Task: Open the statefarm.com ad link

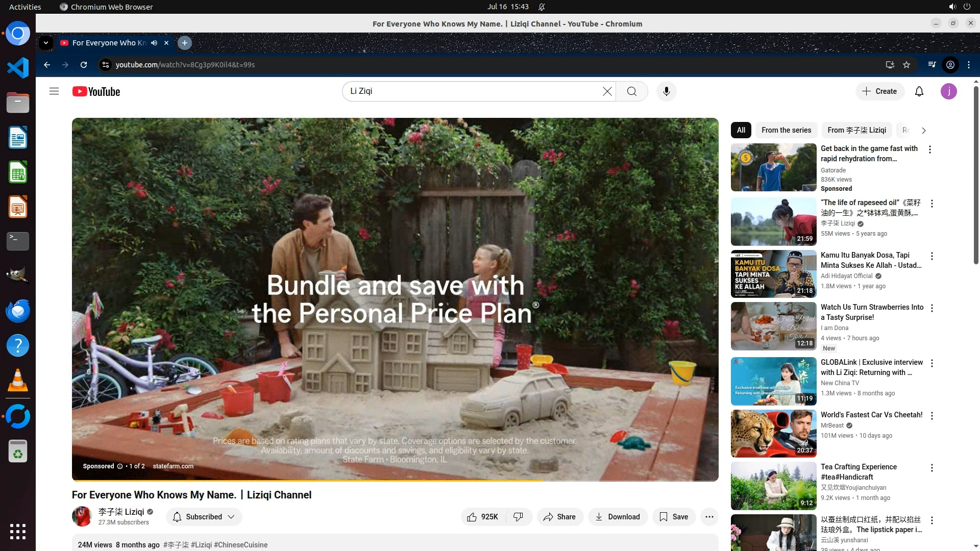Action: 173,466
